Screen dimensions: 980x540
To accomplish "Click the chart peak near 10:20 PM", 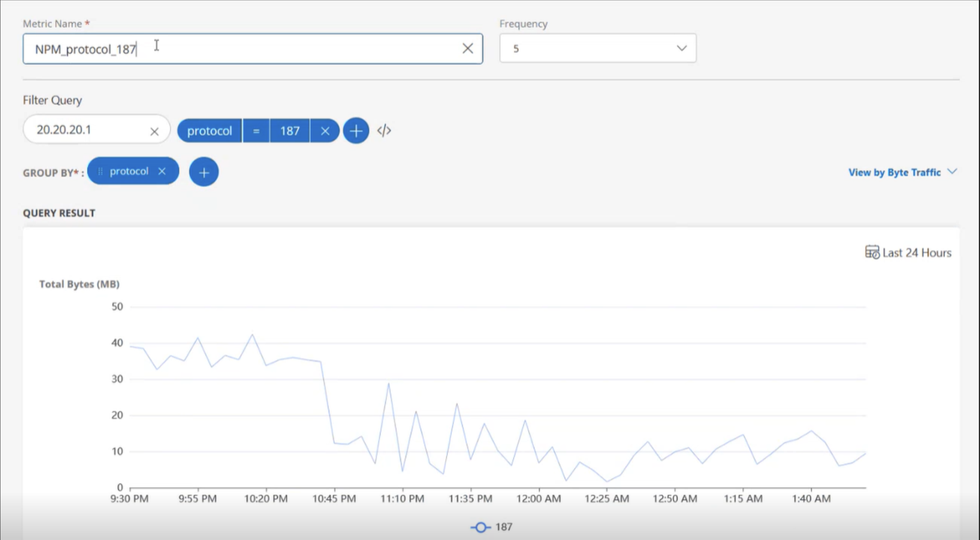I will tap(252, 335).
